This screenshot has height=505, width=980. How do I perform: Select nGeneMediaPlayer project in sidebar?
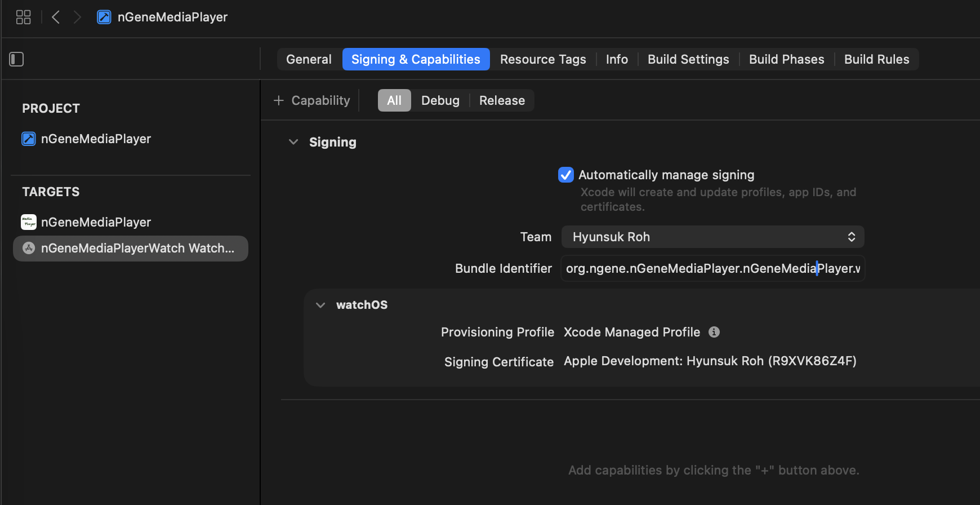point(96,139)
